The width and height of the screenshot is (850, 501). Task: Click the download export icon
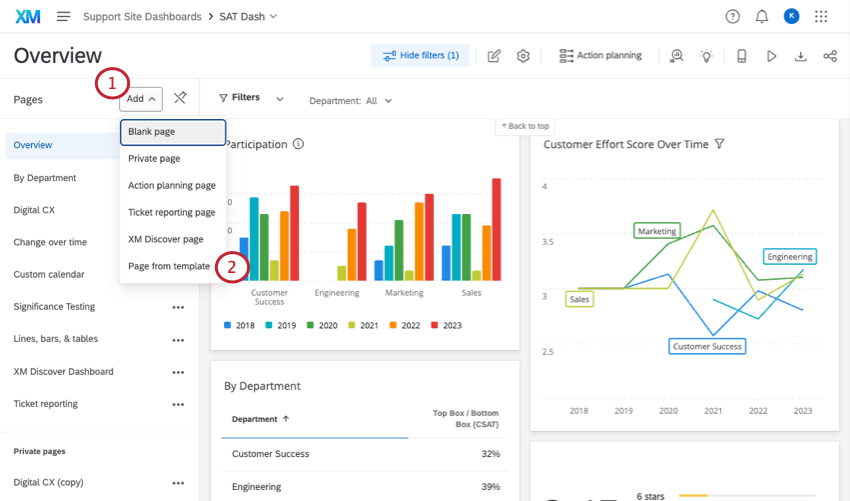(x=800, y=56)
